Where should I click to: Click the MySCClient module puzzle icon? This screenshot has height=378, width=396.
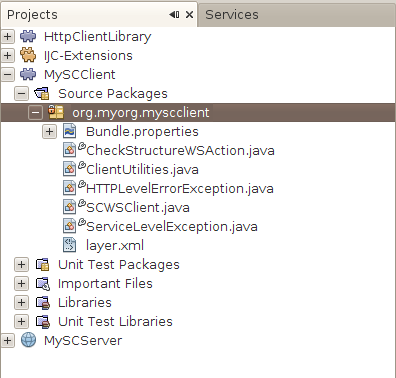[28, 74]
